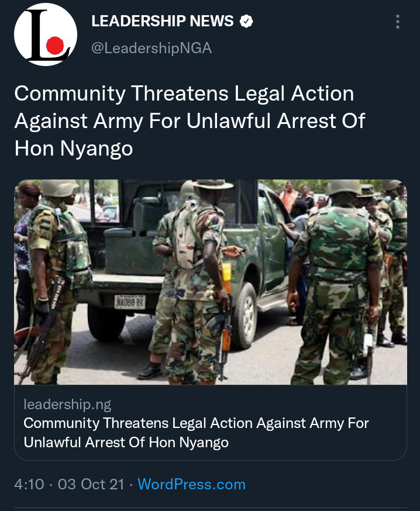
Task: Click the leadership.ng domain label
Action: click(67, 405)
